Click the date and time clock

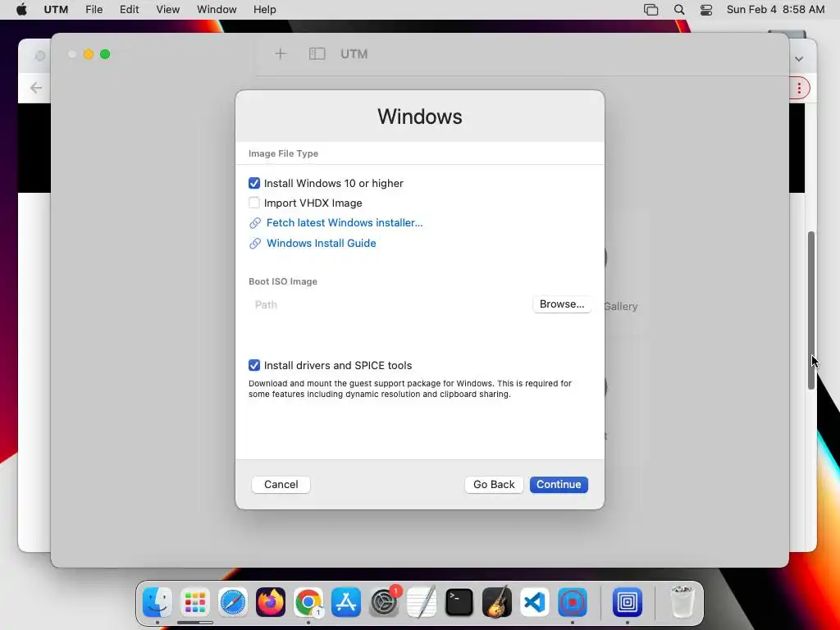(x=775, y=10)
